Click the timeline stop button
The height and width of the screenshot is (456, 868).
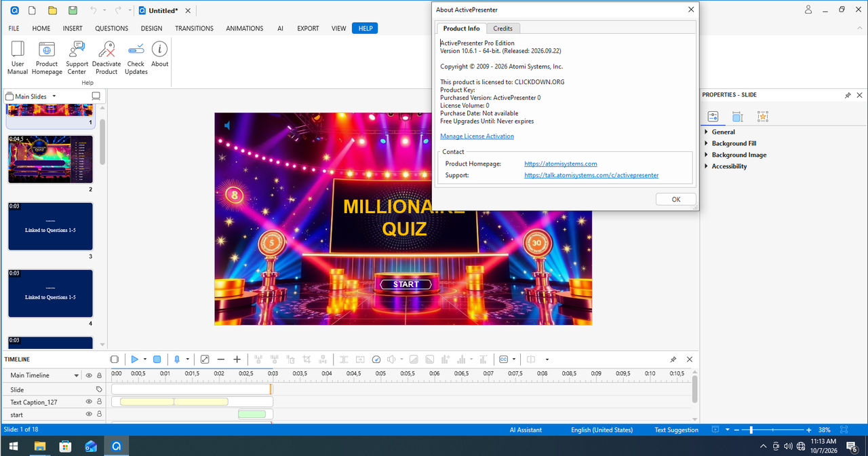(x=157, y=359)
